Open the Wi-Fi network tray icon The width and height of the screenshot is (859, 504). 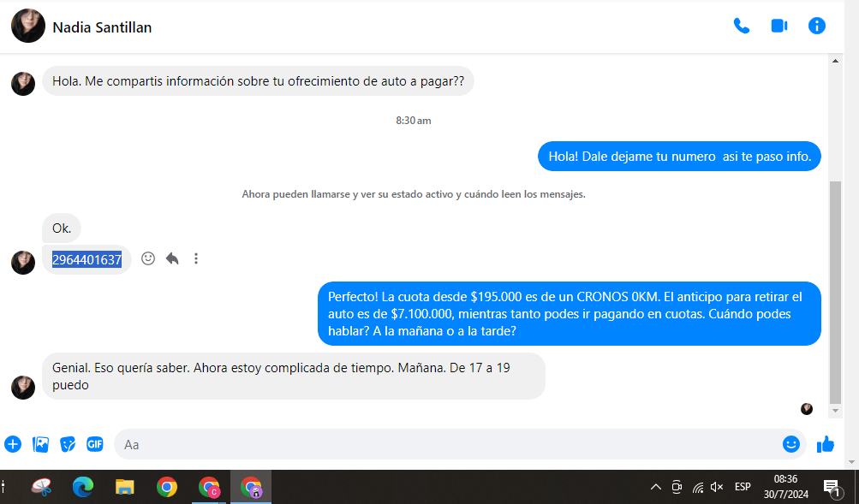697,487
